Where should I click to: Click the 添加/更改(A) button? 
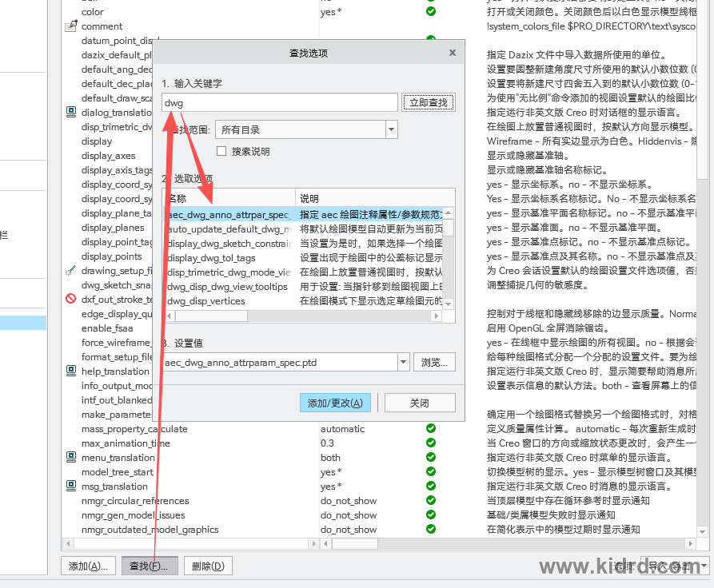(335, 403)
